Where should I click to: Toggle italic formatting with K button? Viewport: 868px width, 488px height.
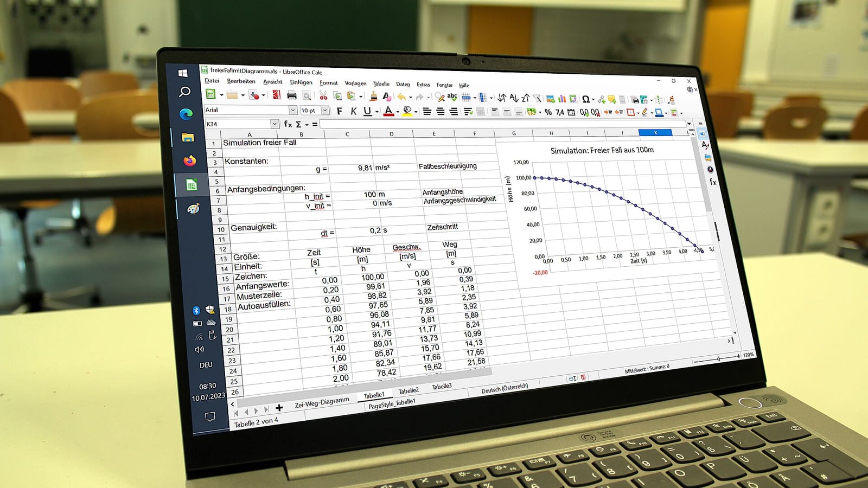(x=354, y=111)
